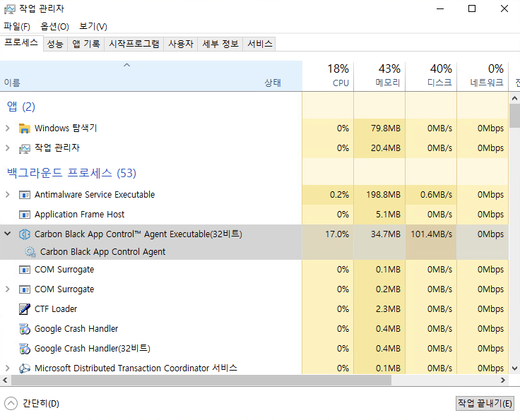
Task: Click the horizontal scrollbar right arrow
Action: [503, 380]
